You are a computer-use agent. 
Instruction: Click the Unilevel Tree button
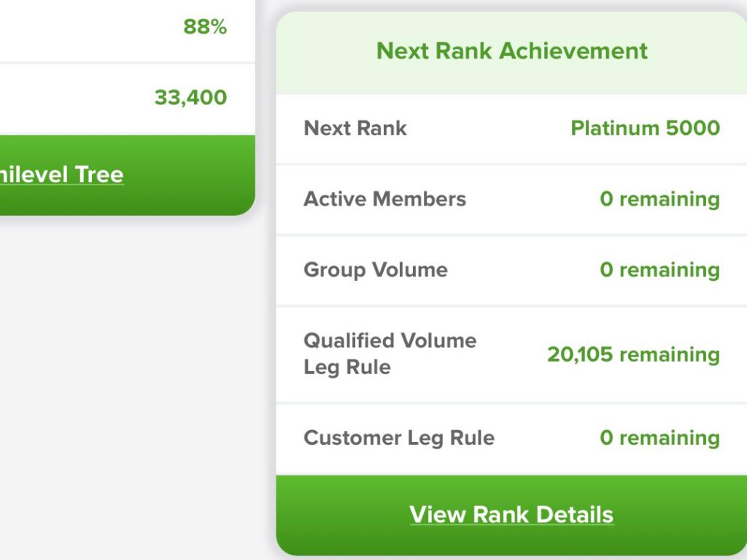coord(127,175)
